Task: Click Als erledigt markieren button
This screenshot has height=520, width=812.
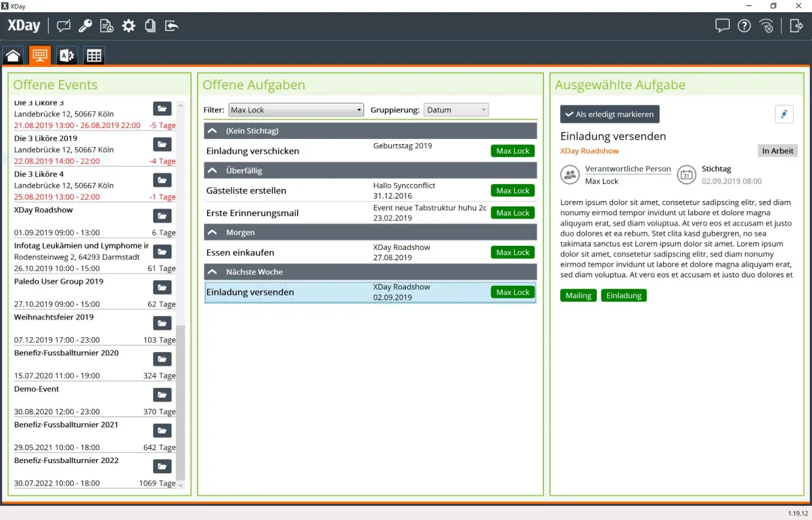Action: [x=609, y=114]
